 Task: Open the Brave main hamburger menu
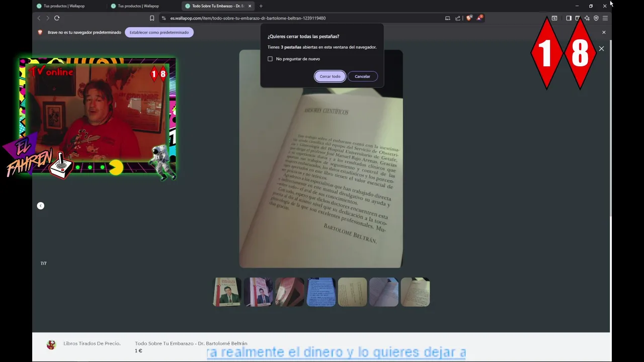605,18
